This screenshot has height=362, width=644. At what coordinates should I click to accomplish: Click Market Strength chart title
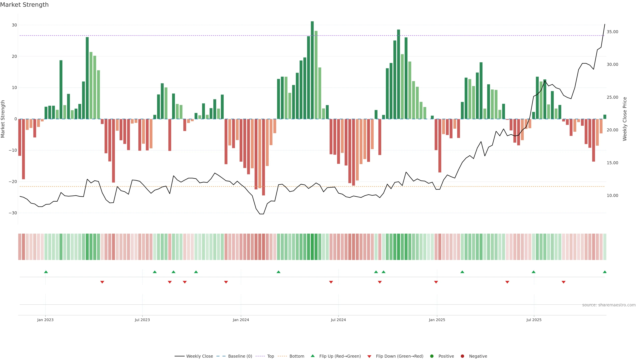pyautogui.click(x=24, y=5)
